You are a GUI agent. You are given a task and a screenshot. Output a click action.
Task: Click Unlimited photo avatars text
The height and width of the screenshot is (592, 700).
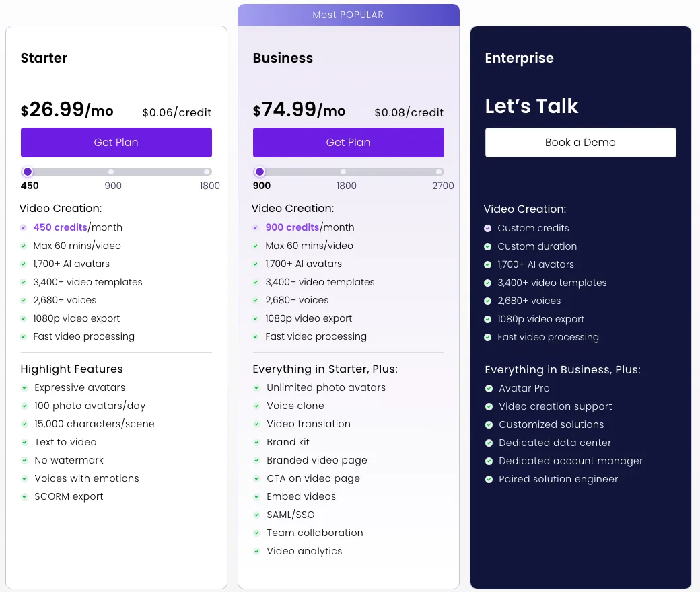pos(326,387)
